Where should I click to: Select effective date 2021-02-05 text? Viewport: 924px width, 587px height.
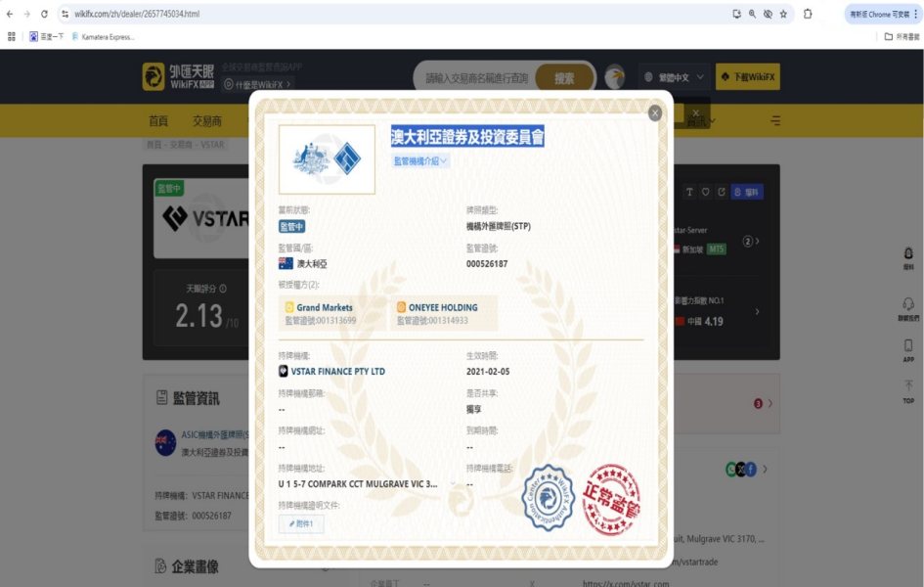(x=488, y=372)
